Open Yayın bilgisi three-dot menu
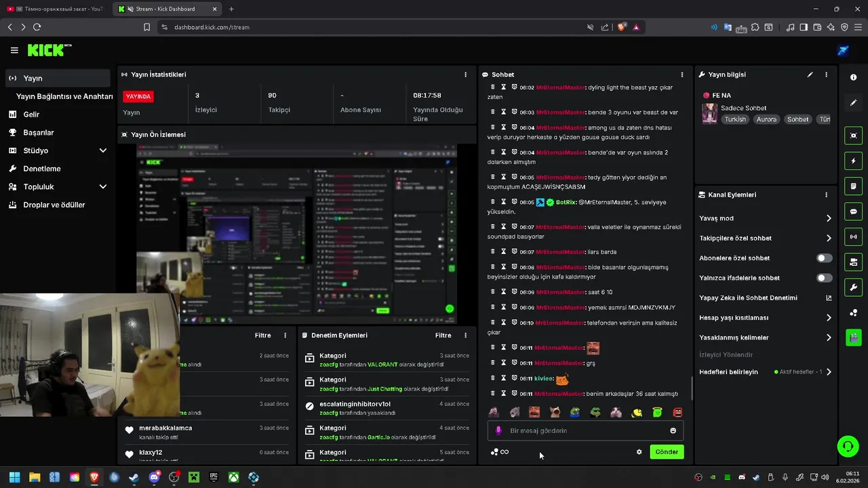The height and width of the screenshot is (488, 868). pyautogui.click(x=826, y=75)
